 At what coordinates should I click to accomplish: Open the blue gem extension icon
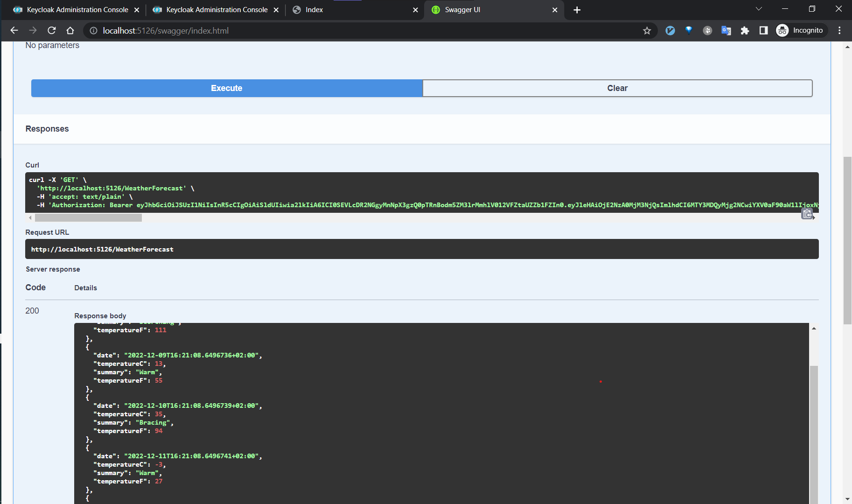689,30
